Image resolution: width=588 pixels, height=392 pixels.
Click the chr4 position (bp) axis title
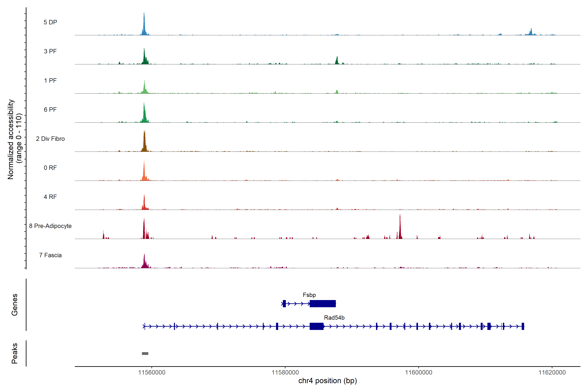click(327, 381)
